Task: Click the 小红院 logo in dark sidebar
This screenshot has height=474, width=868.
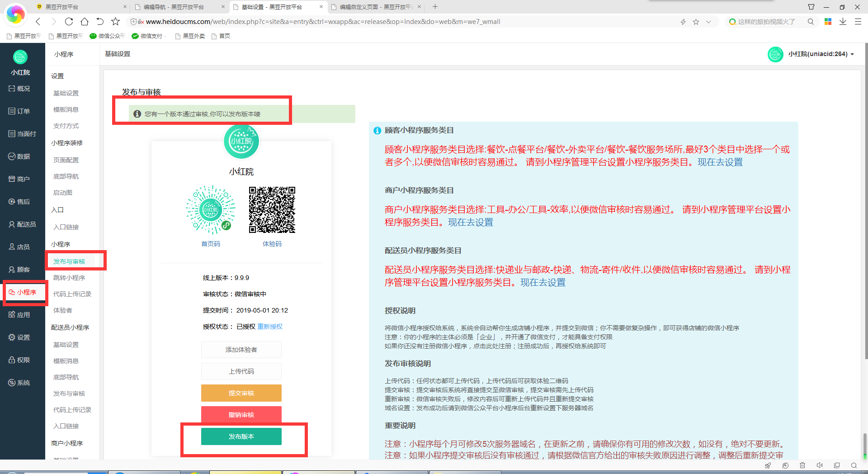Action: [x=20, y=57]
